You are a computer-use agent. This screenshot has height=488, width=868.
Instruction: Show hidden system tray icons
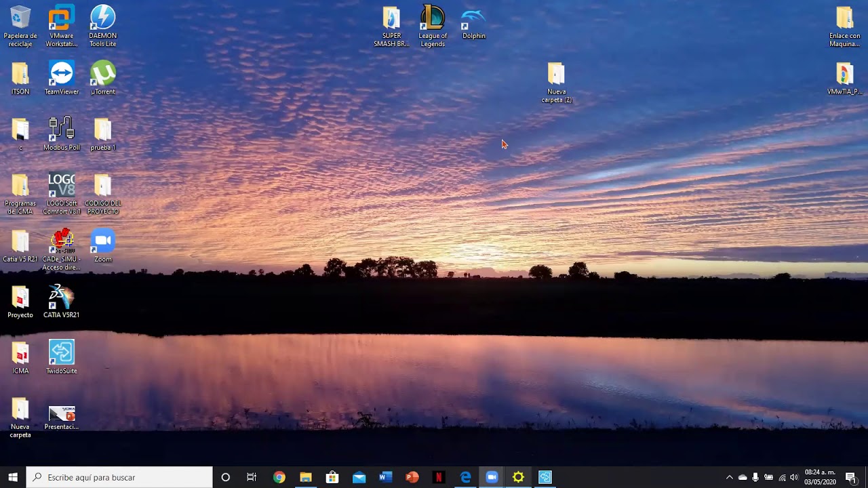(730, 477)
